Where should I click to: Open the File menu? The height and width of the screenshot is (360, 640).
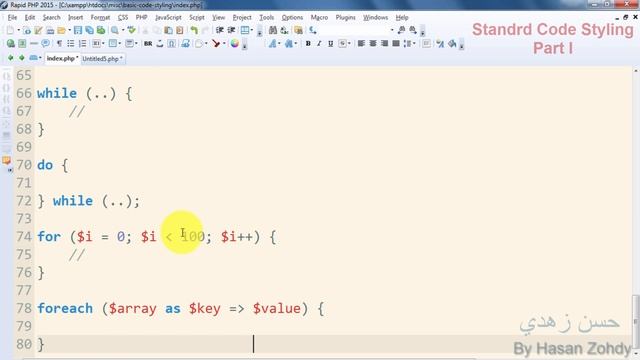tap(12, 18)
